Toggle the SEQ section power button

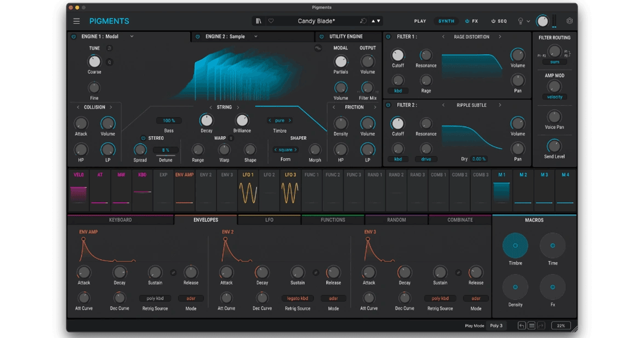(493, 21)
